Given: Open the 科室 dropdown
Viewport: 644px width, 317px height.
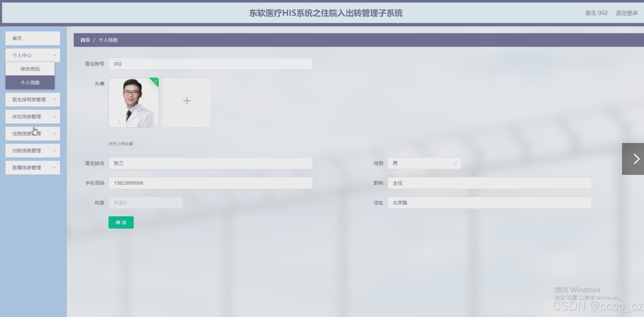Looking at the screenshot, I should pos(145,203).
